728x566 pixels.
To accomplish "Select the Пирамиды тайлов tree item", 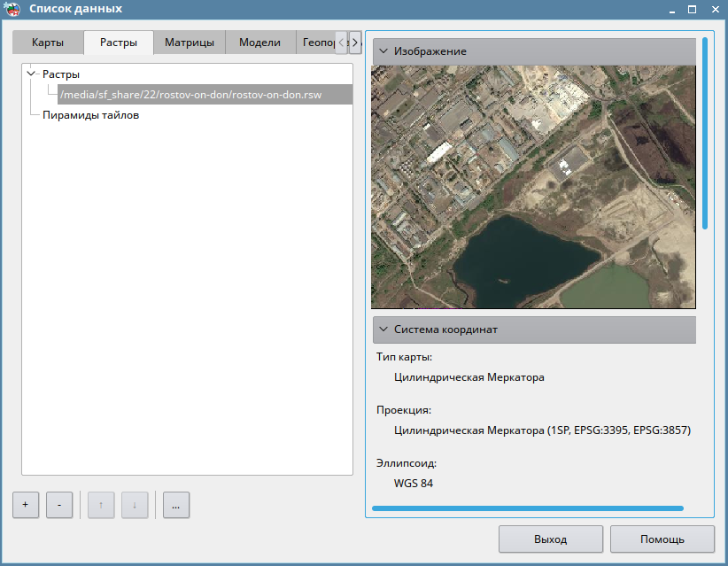I will click(90, 115).
